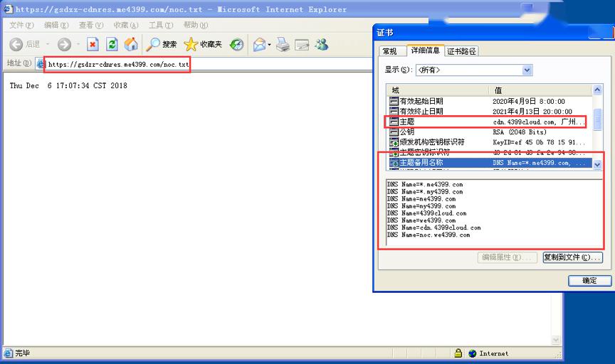Open dropdown arrow next to Forward button
The image size is (615, 364).
pos(78,44)
